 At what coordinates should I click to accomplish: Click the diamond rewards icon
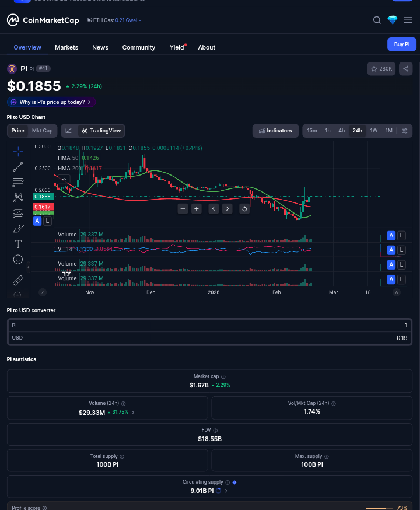coord(393,20)
